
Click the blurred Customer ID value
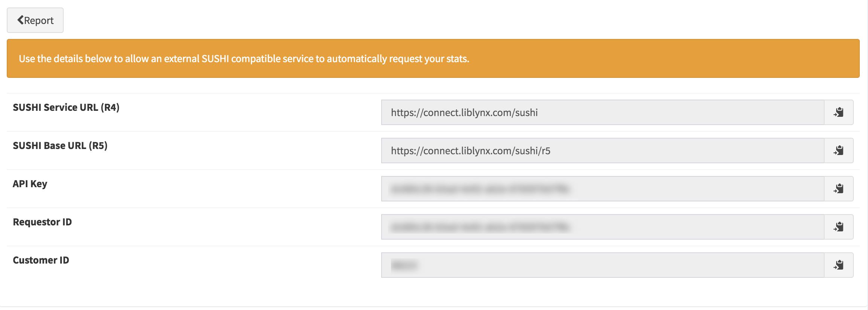click(404, 265)
